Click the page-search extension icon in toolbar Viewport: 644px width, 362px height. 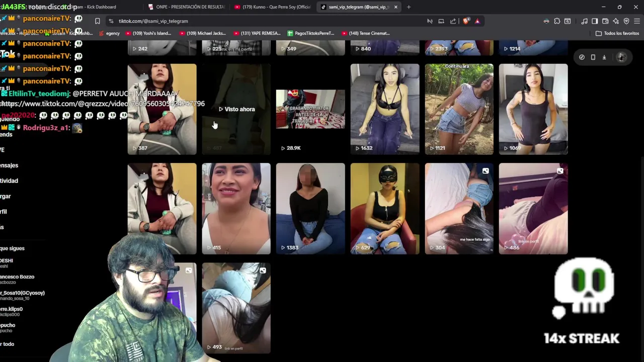[x=568, y=21]
